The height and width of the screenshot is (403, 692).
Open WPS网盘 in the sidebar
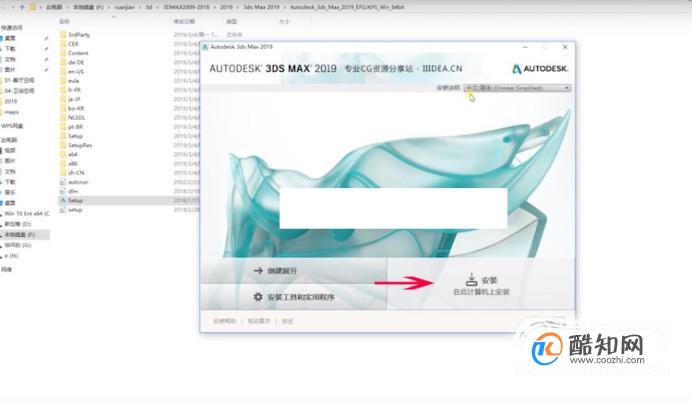pos(12,126)
